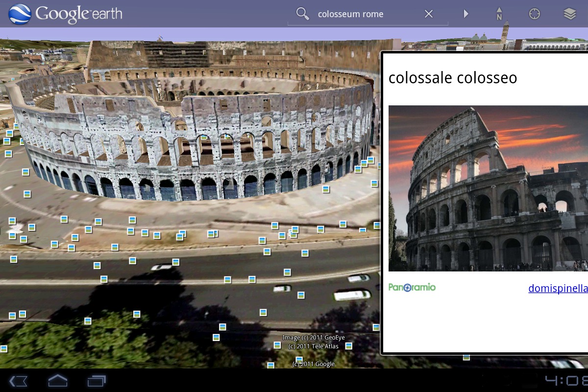This screenshot has height=392, width=588.
Task: Tap '(c) 2011 Tele Atlas' attribution
Action: (x=314, y=346)
